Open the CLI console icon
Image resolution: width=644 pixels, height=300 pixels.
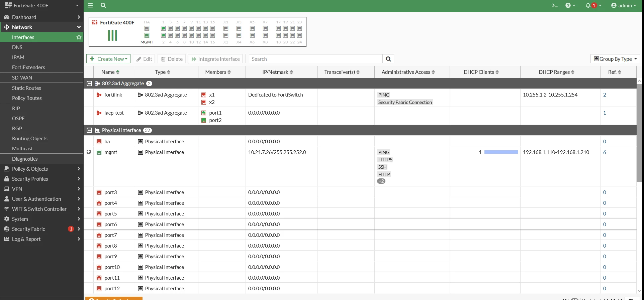click(x=555, y=5)
